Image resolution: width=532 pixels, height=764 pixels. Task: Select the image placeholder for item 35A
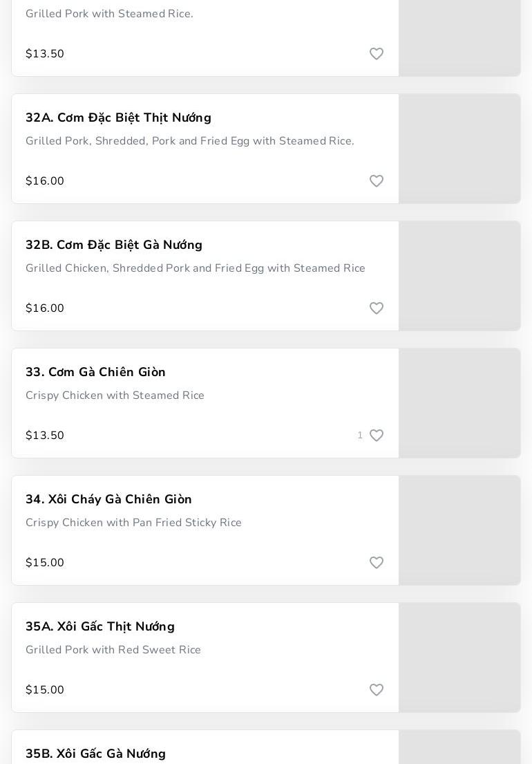pos(459,658)
